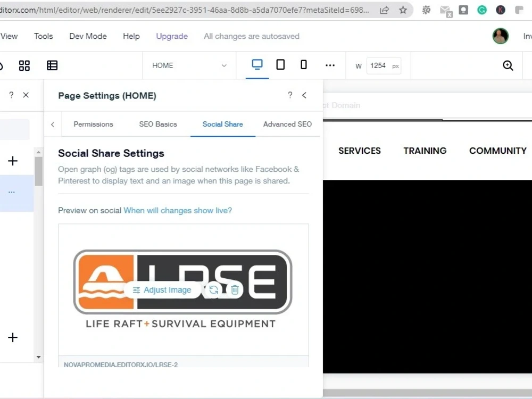Click the 'Social Share Settings' heading

pyautogui.click(x=111, y=153)
